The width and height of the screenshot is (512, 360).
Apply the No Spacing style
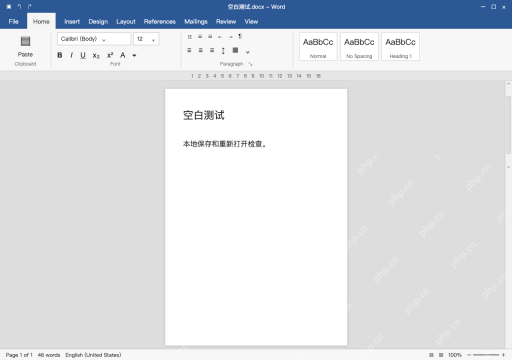coord(359,47)
